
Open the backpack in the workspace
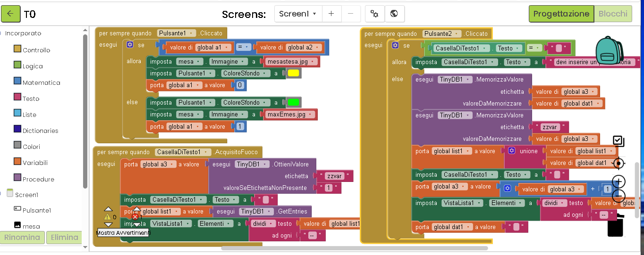click(x=609, y=50)
